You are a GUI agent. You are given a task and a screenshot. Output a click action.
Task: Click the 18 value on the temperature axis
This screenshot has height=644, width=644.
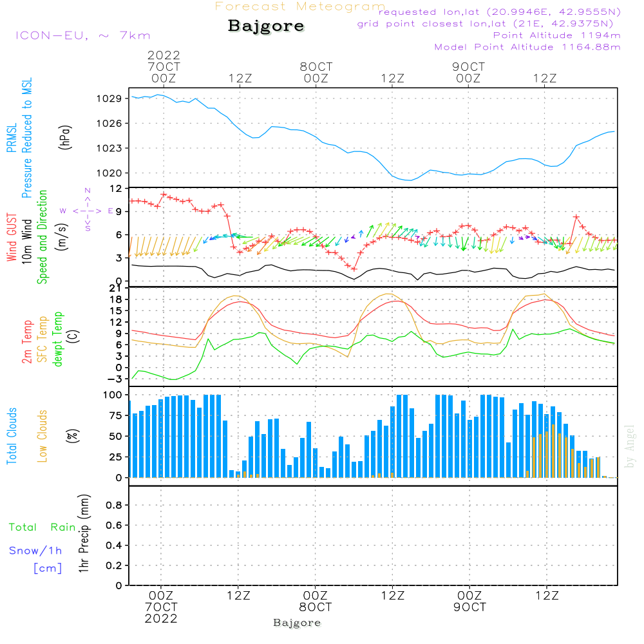coord(116,299)
